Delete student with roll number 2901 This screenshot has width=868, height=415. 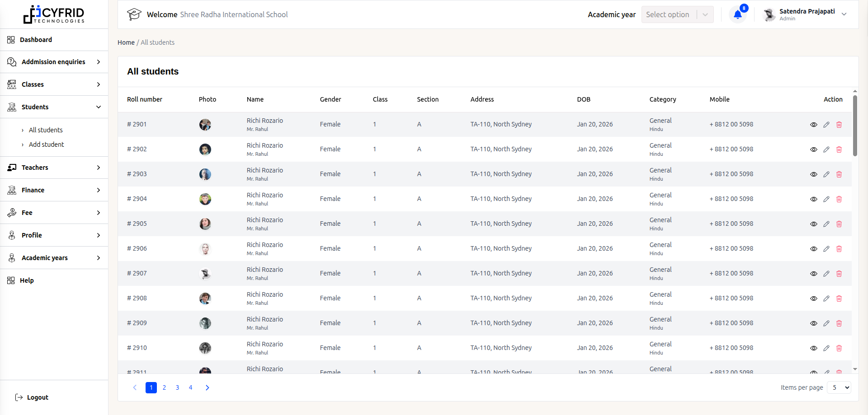point(839,125)
